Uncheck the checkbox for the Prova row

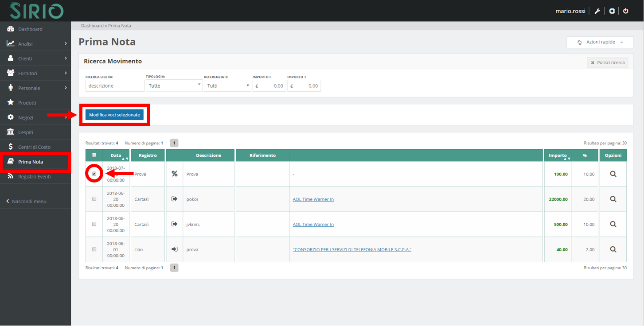(x=94, y=174)
